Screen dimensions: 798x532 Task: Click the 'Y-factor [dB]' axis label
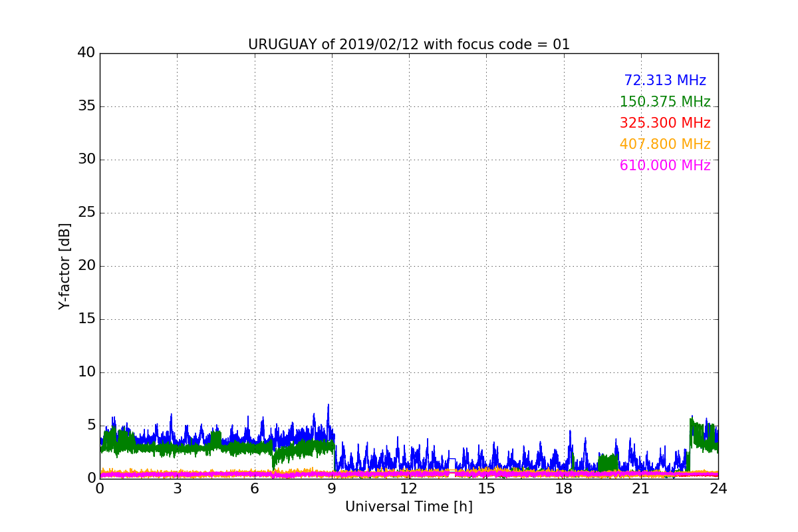65,266
